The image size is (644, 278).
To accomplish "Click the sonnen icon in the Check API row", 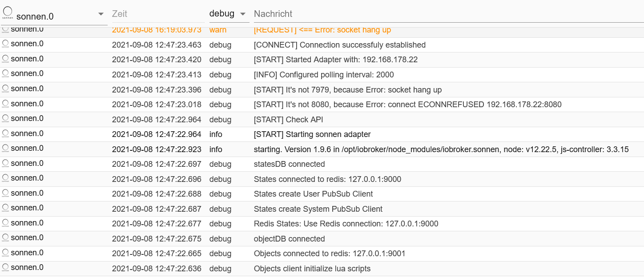I will [5, 119].
